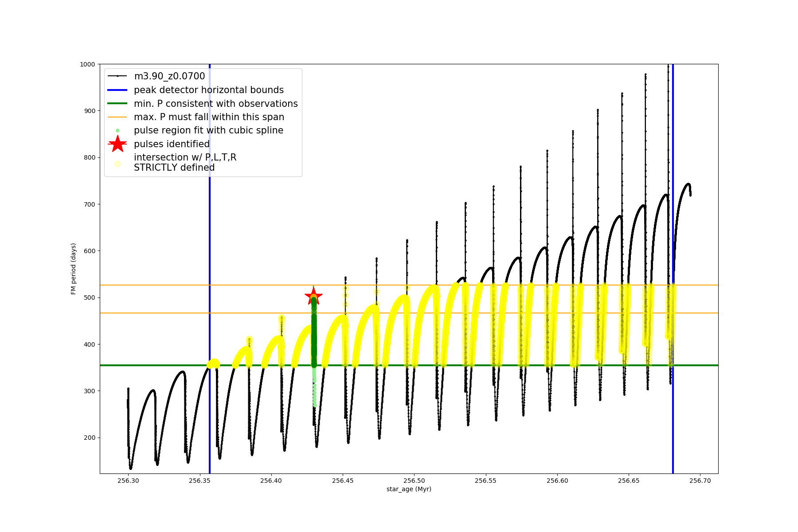The width and height of the screenshot is (798, 532).
Task: Click the 'STRICTLY defined' legend text
Action: [174, 168]
